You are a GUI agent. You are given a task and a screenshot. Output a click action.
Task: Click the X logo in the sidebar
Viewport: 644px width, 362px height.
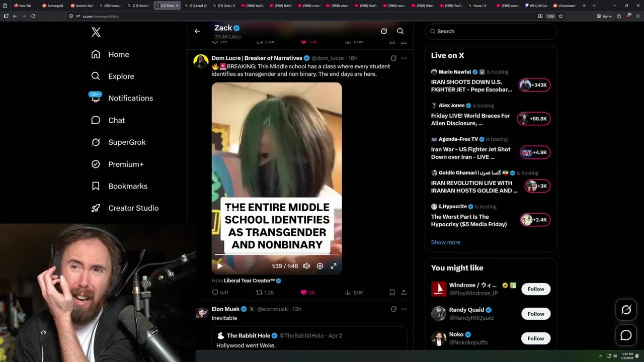96,32
